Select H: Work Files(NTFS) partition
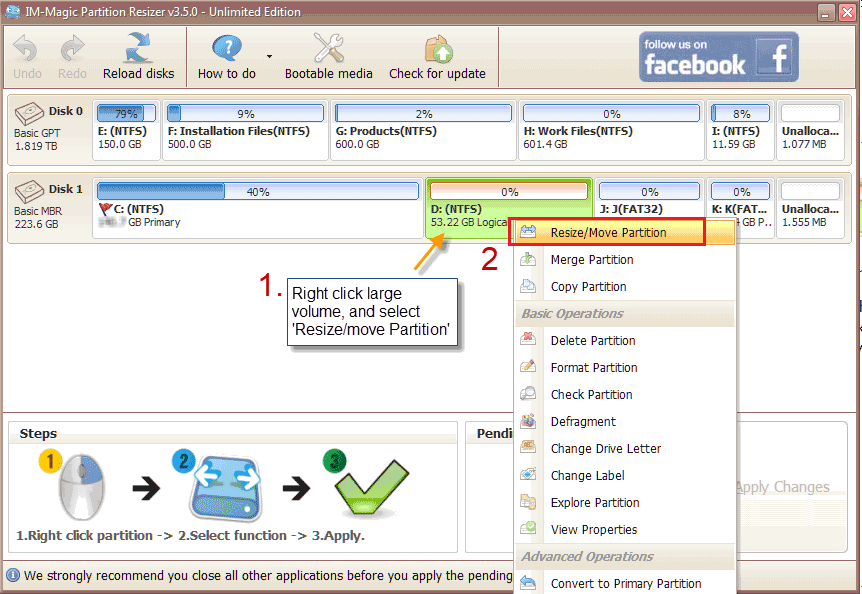 [611, 130]
